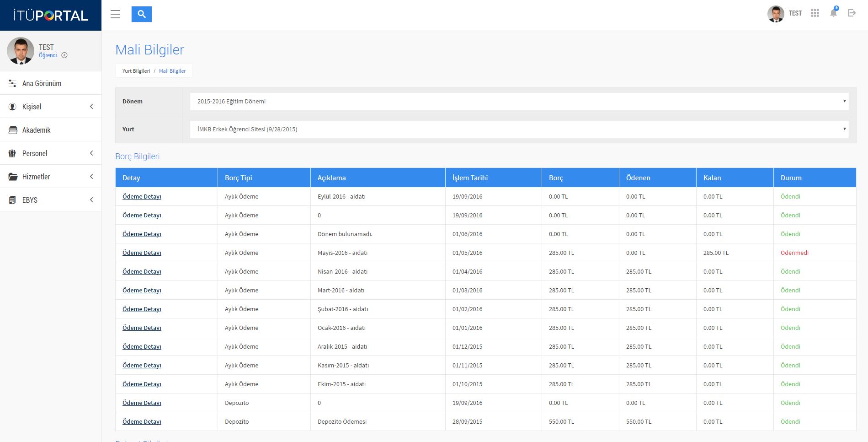Open the blue search button

pyautogui.click(x=142, y=14)
